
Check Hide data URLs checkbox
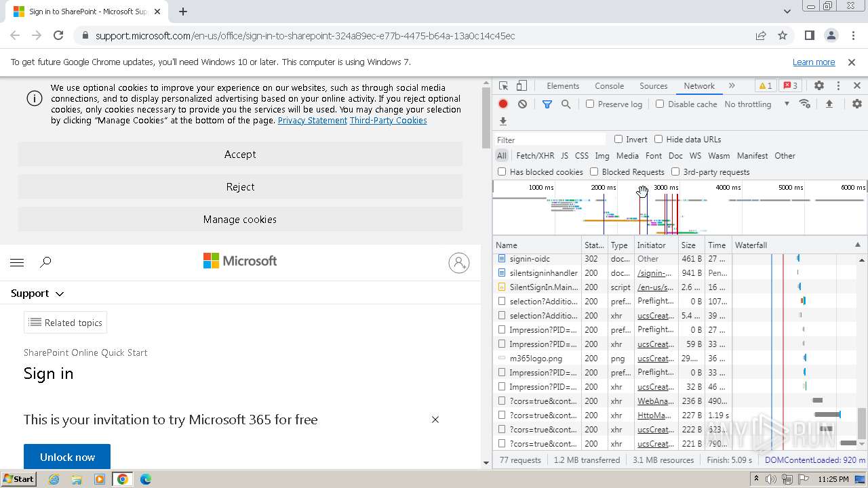click(658, 139)
